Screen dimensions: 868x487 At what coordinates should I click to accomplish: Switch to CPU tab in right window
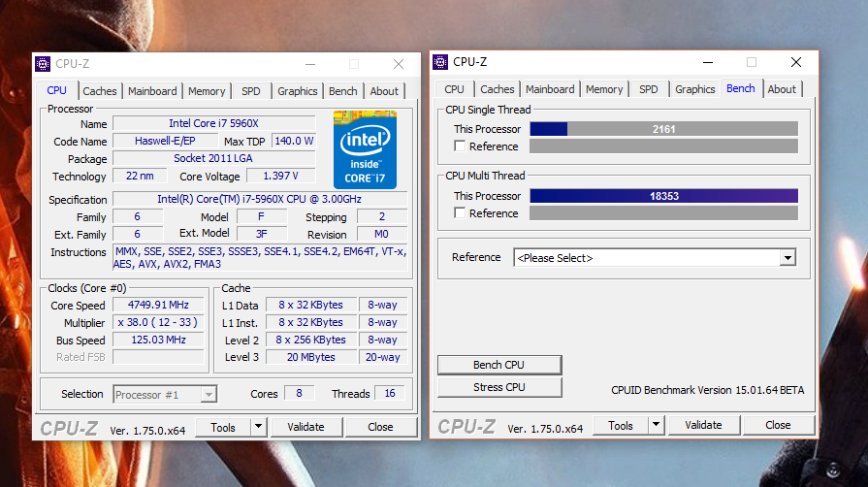click(x=454, y=89)
